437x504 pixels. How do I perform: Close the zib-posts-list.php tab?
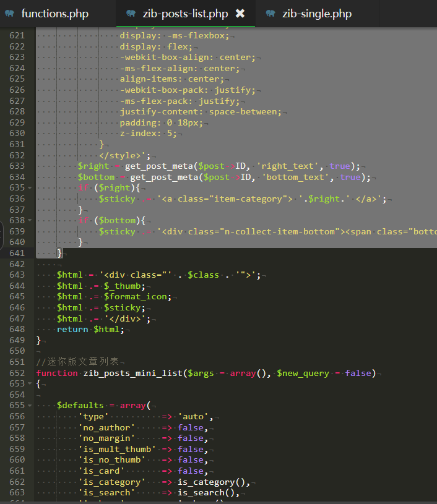240,14
